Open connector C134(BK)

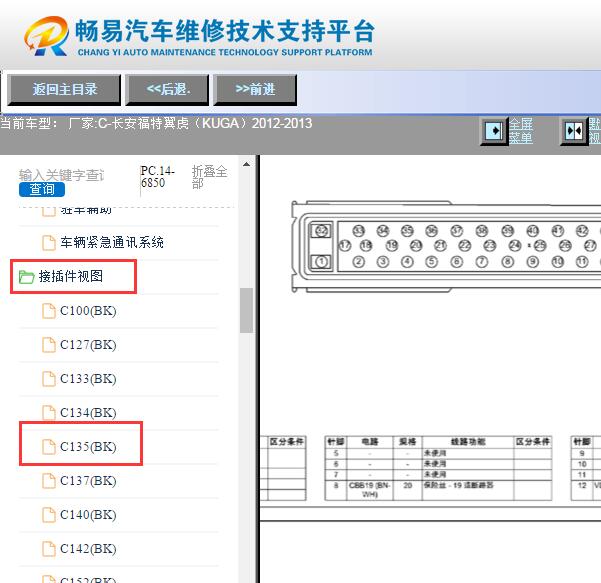[88, 413]
